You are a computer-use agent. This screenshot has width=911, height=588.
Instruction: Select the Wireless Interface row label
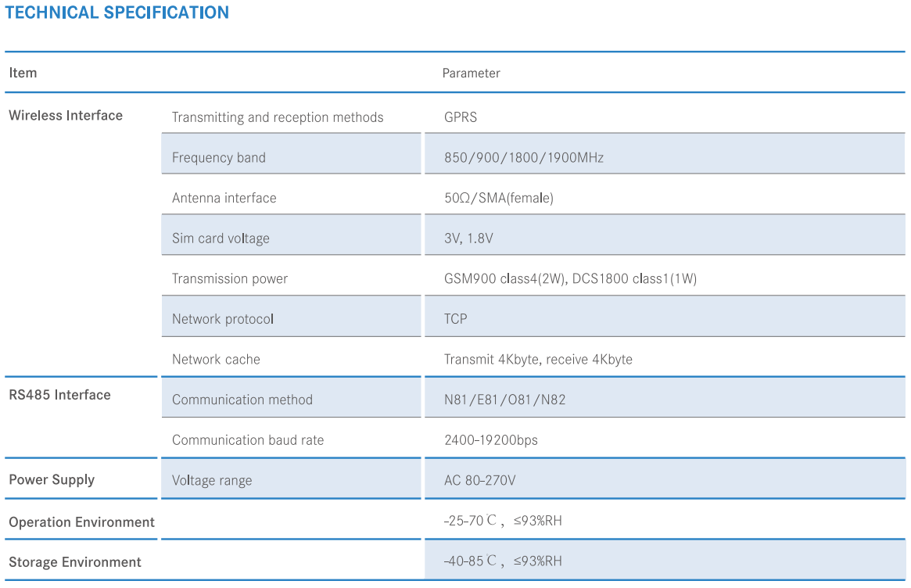(x=66, y=115)
